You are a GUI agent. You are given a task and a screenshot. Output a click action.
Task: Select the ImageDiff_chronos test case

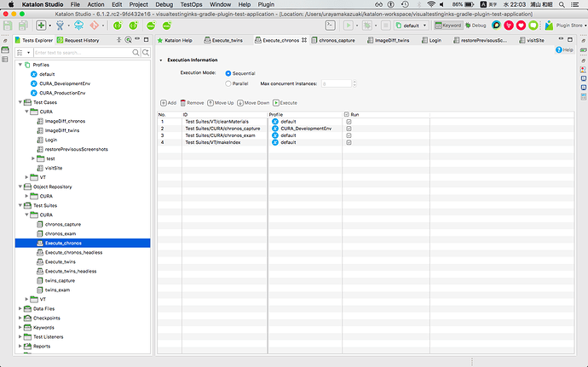65,121
